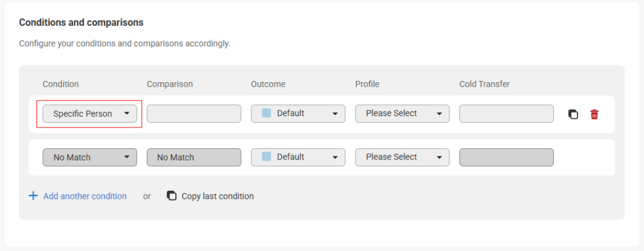
Task: Click the Outcome column header label
Action: pyautogui.click(x=268, y=84)
